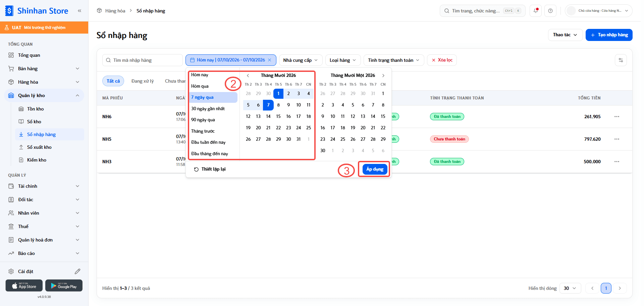The image size is (644, 306).
Task: Select day 15 in Tháng Mười 2026
Action: [278, 116]
